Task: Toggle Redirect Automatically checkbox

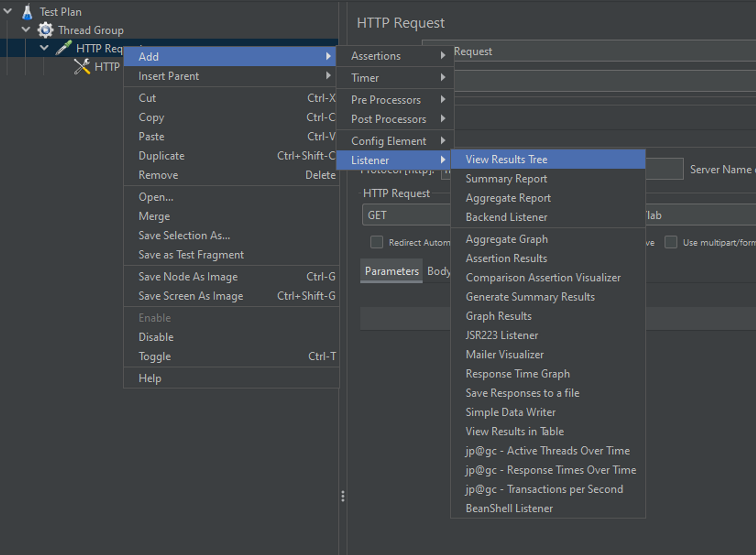Action: 376,242
